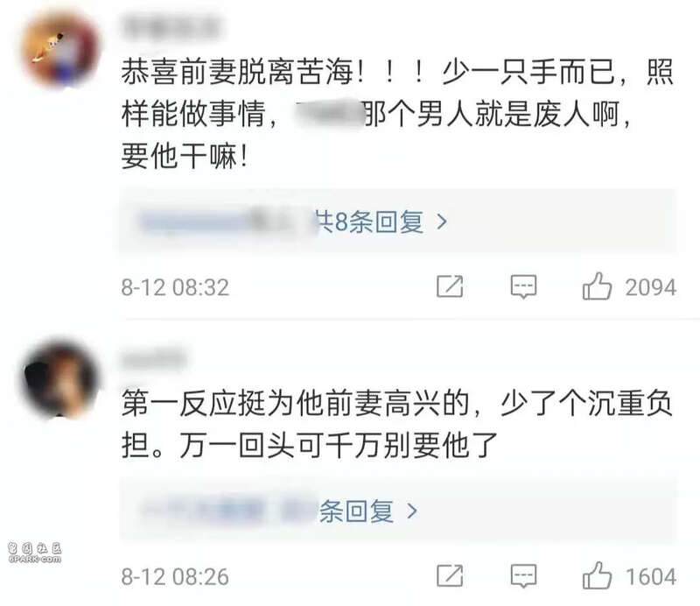Open the blurred username above 第一反应挺为他前妻高兴的
This screenshot has height=606, width=700.
pos(153,358)
